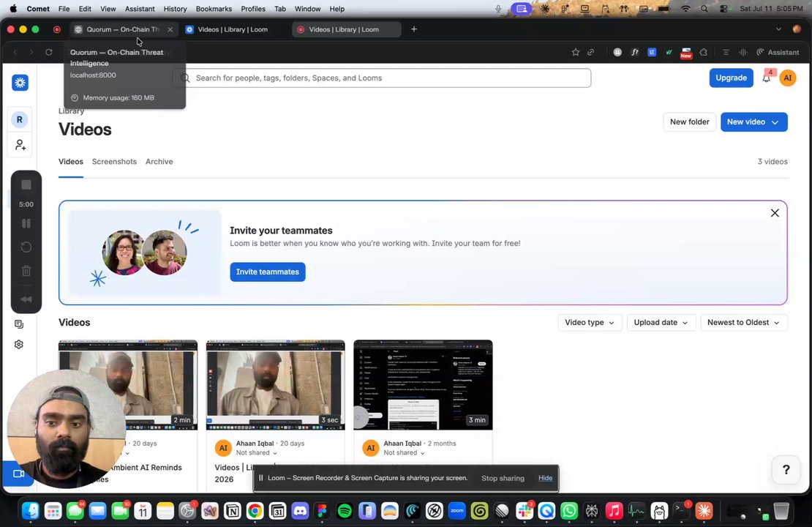The height and width of the screenshot is (527, 812).
Task: Open Spotlight search in menu bar
Action: click(704, 9)
